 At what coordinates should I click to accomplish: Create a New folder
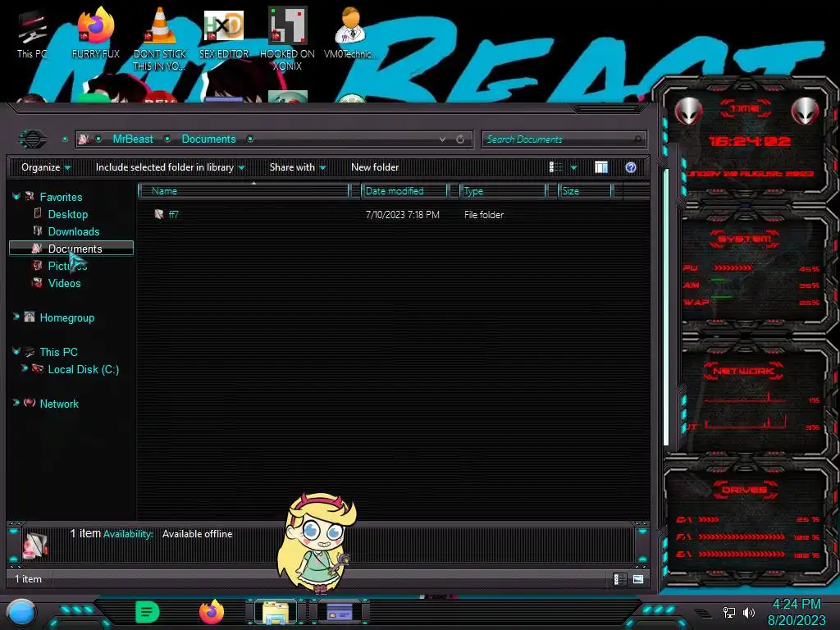click(375, 167)
